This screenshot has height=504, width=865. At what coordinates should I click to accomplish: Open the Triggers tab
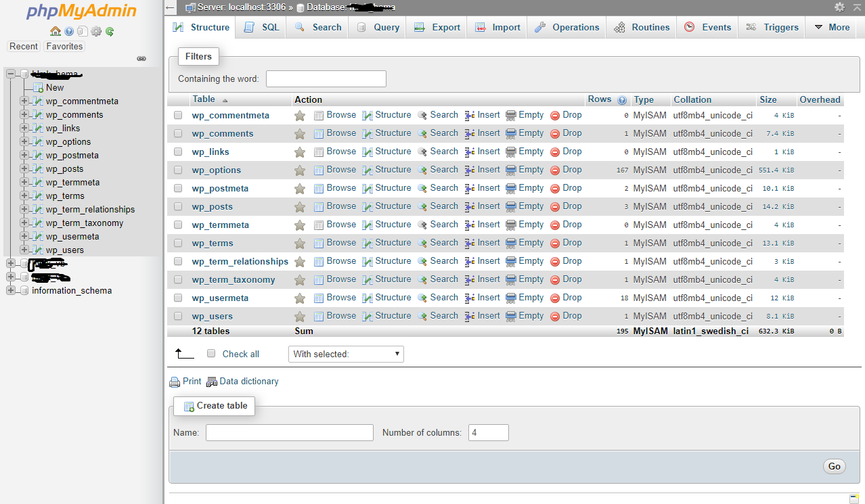[x=772, y=28]
